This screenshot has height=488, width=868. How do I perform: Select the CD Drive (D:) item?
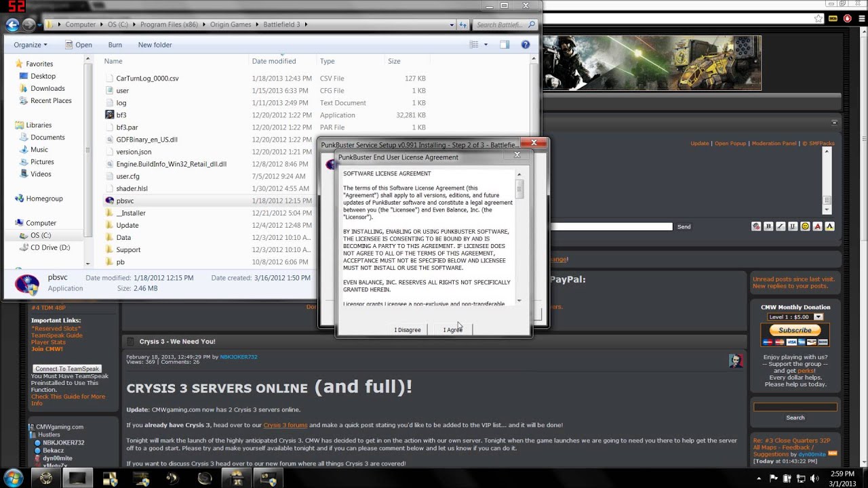(x=50, y=247)
